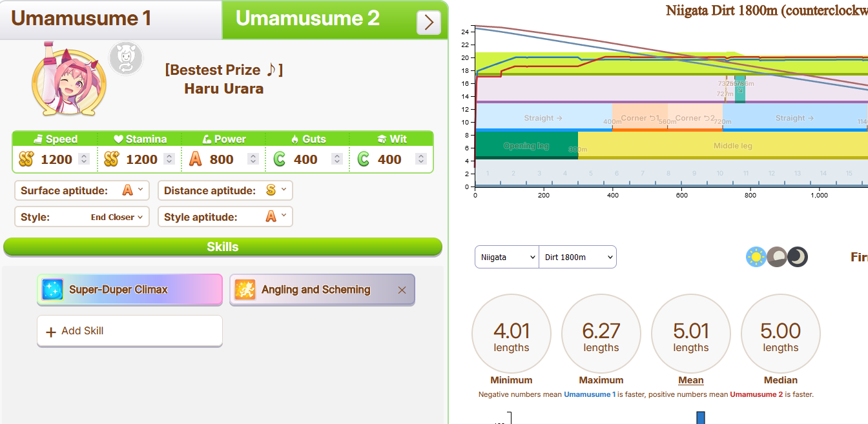Click the Opening leg segment on chart
The image size is (868, 424).
pyautogui.click(x=526, y=145)
